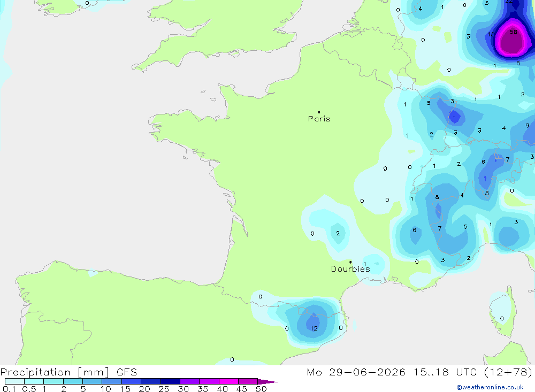535x392 pixels.
Task: Click the legend scale label '45'
Action: (242, 389)
